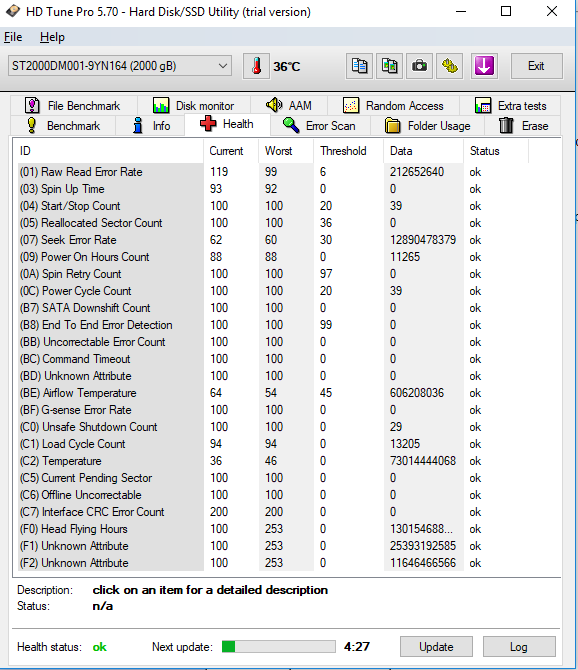This screenshot has width=578, height=670.
Task: Click the Benchmark light bulb icon
Action: pos(32,125)
